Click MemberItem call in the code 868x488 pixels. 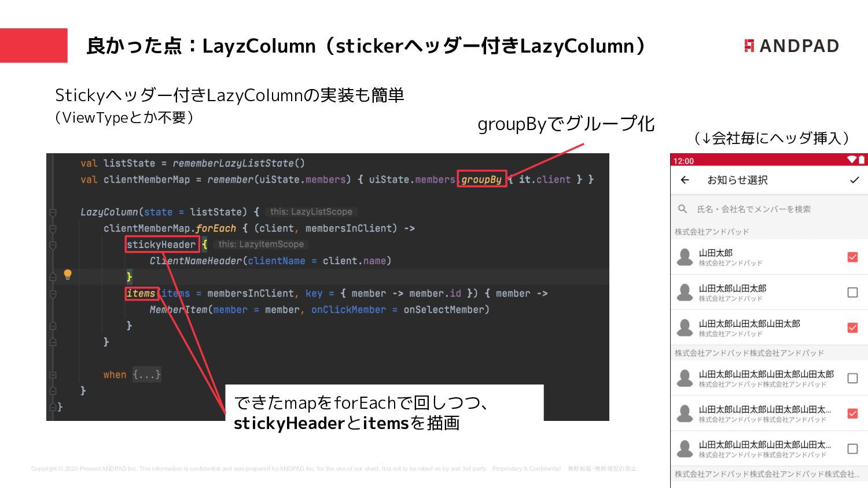[178, 309]
